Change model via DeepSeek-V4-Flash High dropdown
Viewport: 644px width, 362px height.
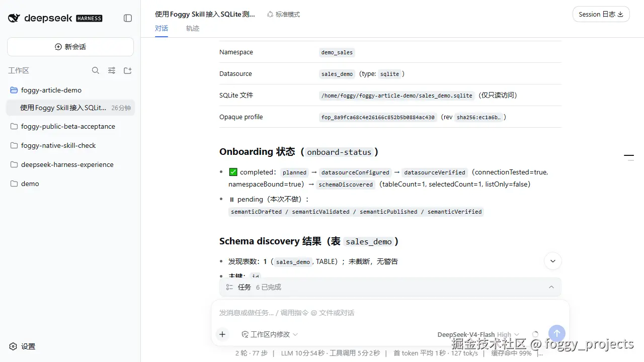coord(478,334)
